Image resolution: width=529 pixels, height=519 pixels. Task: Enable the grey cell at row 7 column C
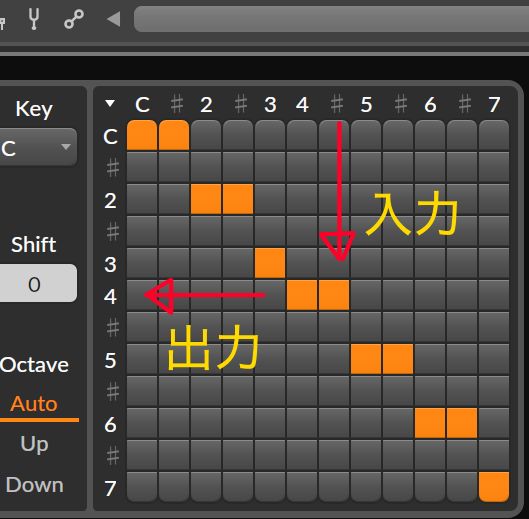pyautogui.click(x=142, y=487)
